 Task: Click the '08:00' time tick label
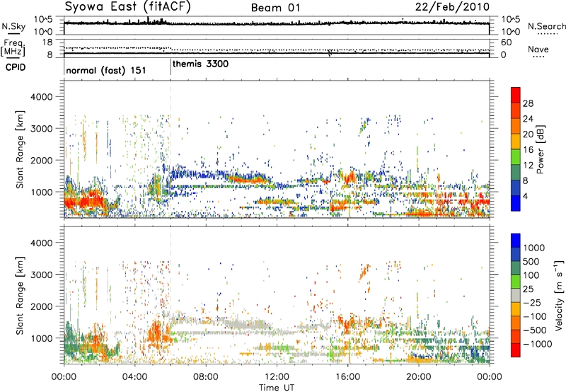tap(206, 377)
